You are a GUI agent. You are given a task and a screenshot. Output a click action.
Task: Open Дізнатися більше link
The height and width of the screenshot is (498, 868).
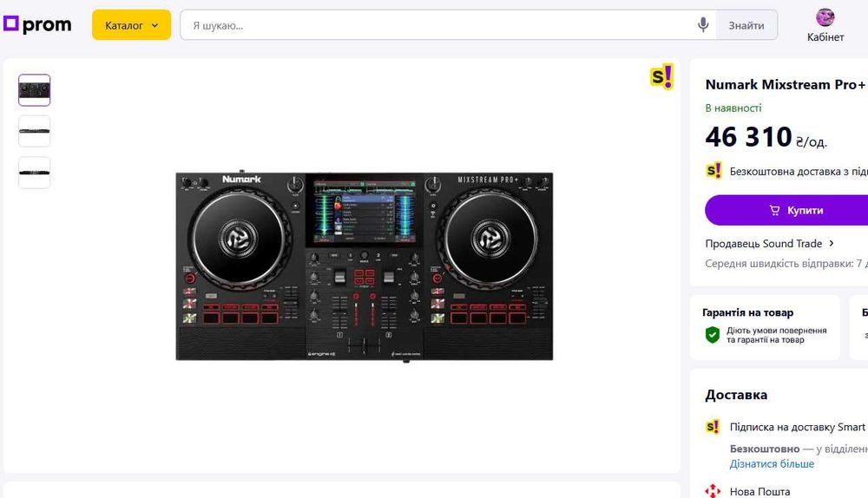click(772, 463)
